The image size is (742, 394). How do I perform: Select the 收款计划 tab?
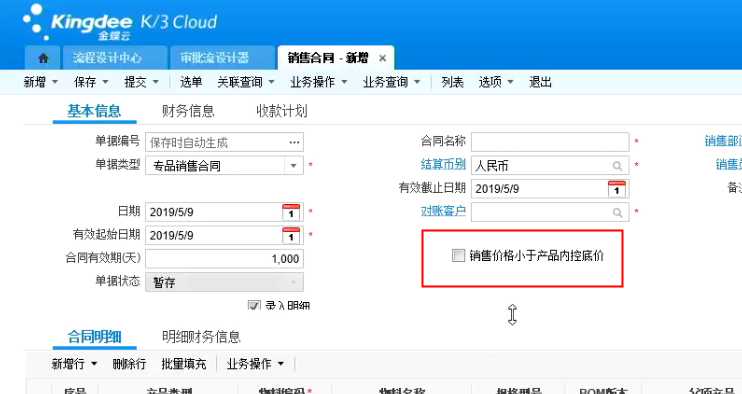pyautogui.click(x=282, y=111)
